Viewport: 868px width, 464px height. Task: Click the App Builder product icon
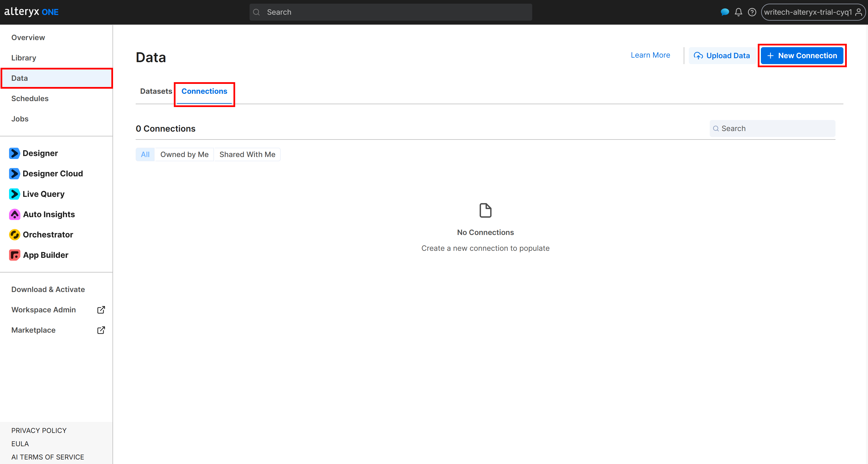[14, 255]
